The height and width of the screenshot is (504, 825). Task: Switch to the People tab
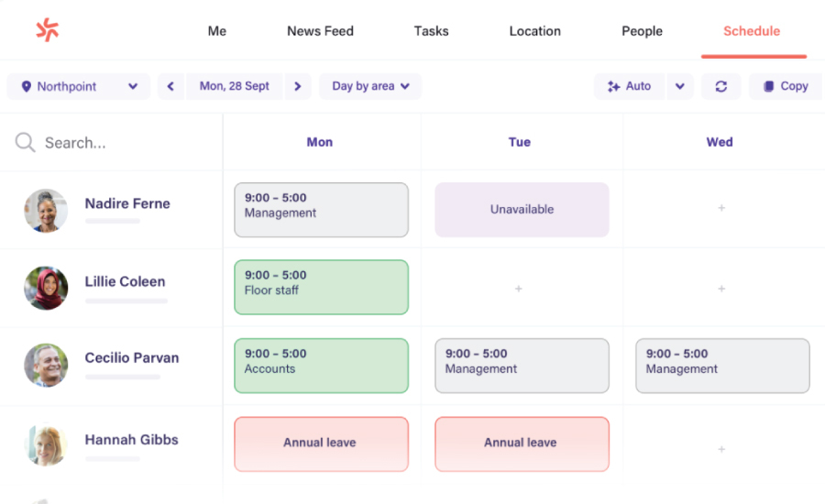pyautogui.click(x=642, y=31)
